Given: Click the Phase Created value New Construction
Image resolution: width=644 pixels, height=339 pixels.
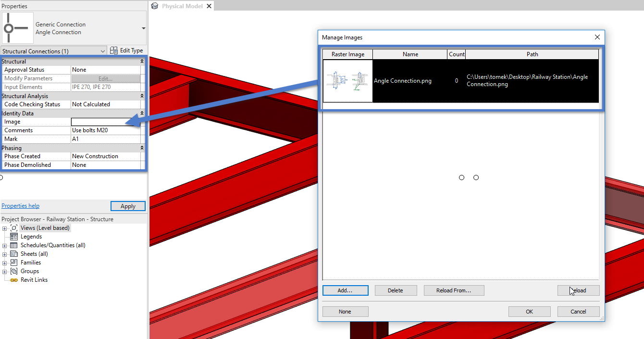Looking at the screenshot, I should pos(106,156).
